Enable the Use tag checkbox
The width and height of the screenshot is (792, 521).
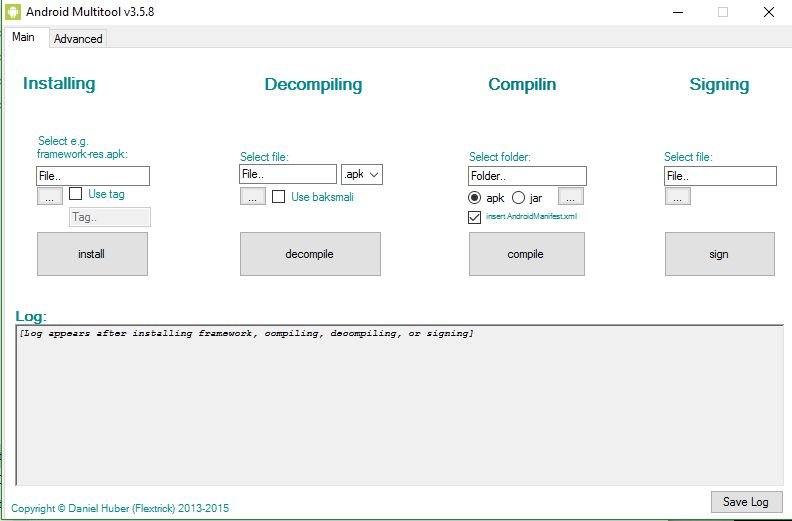pyautogui.click(x=75, y=194)
